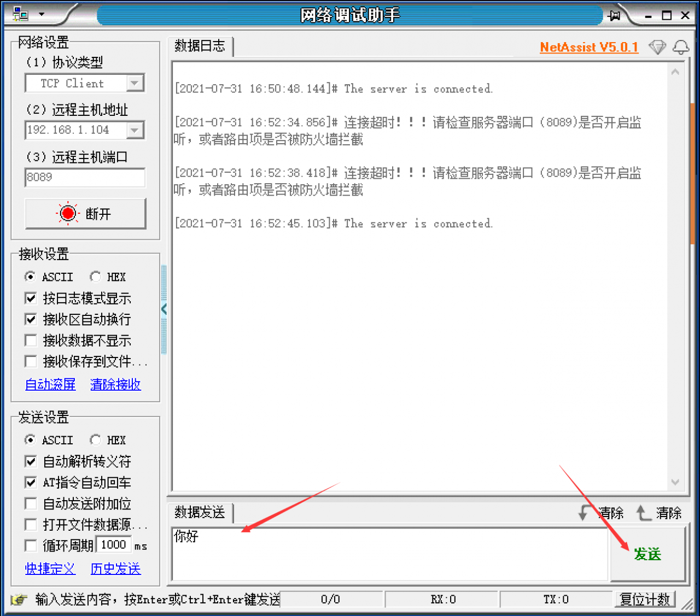
Task: Maximize the NetAssist window
Action: tap(667, 15)
